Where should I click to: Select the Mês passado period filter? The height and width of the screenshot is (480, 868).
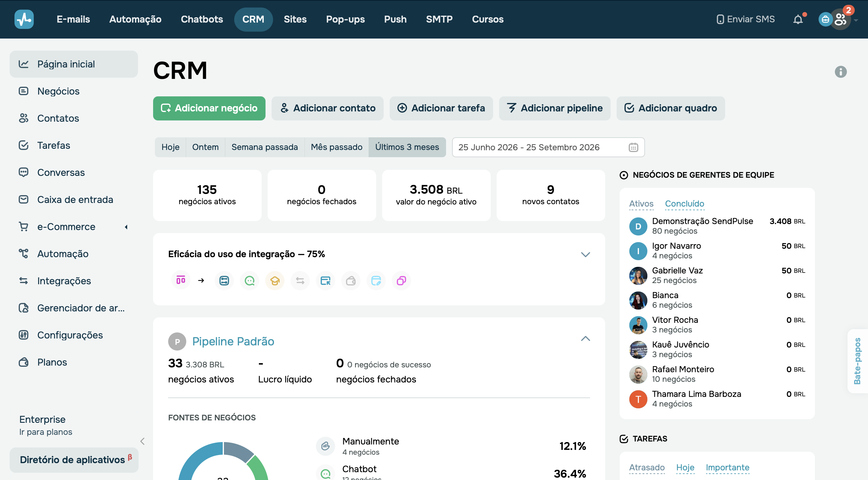pyautogui.click(x=336, y=147)
